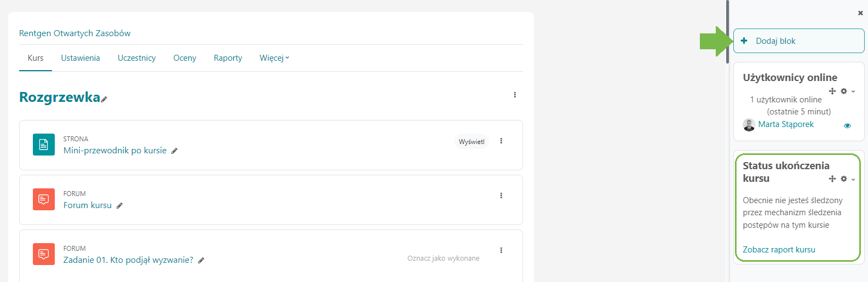Screen dimensions: 868x282
Task: Open the Forum kursu activity icon
Action: 44,199
